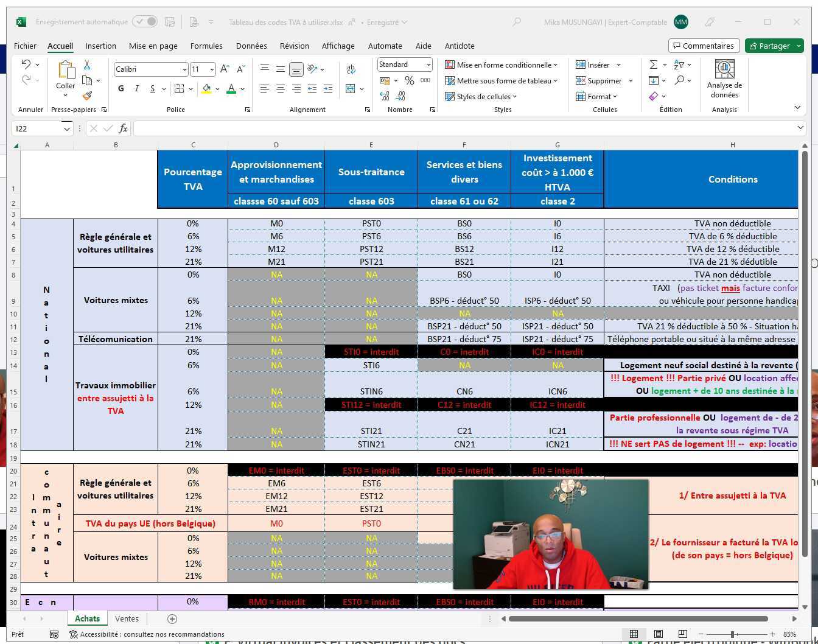
Task: Click the zoom slider in status bar
Action: (733, 634)
